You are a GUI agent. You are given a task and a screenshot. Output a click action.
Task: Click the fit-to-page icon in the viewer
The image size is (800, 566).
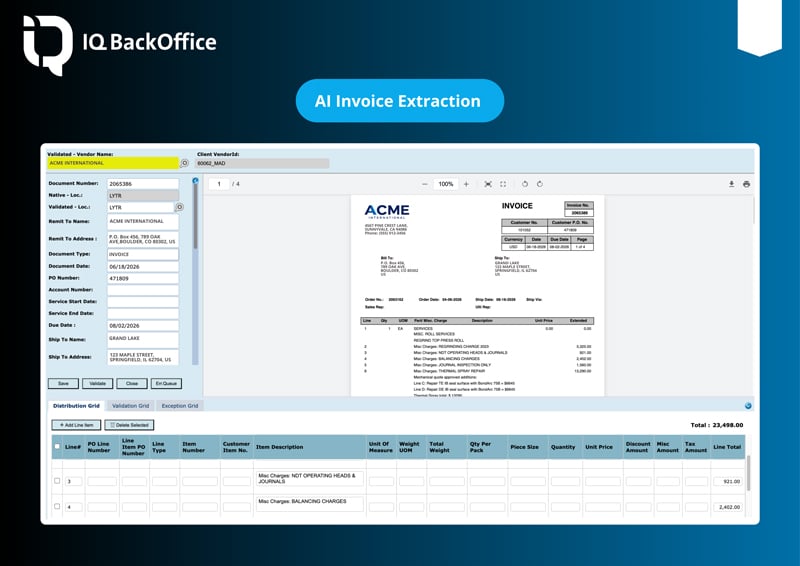click(x=488, y=184)
